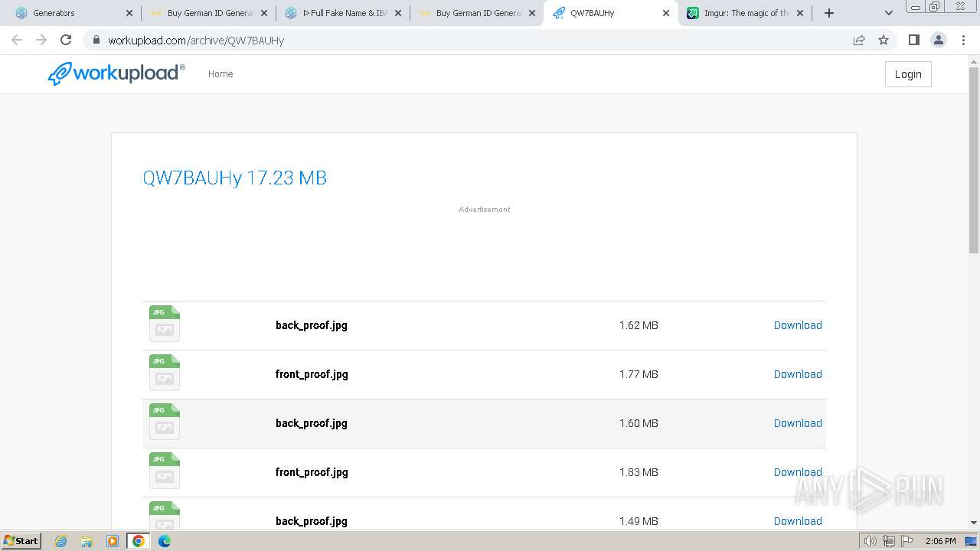Reload the workupload page
Screen dimensions: 980x551
(66, 40)
